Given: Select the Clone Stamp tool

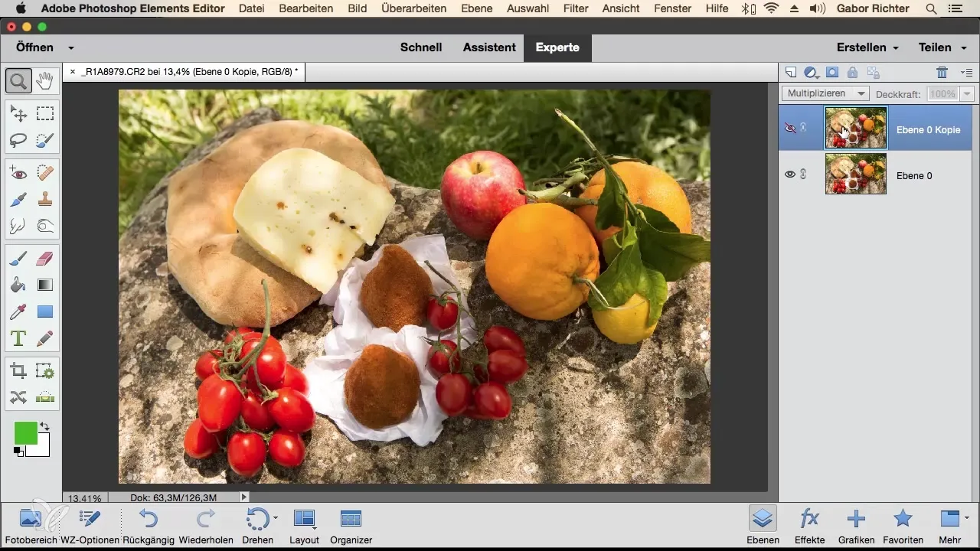Looking at the screenshot, I should (x=45, y=200).
